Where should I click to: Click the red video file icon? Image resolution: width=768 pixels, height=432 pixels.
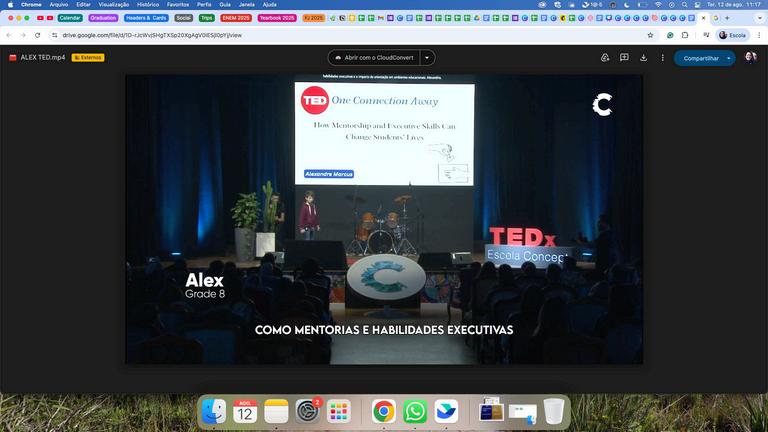coord(13,57)
